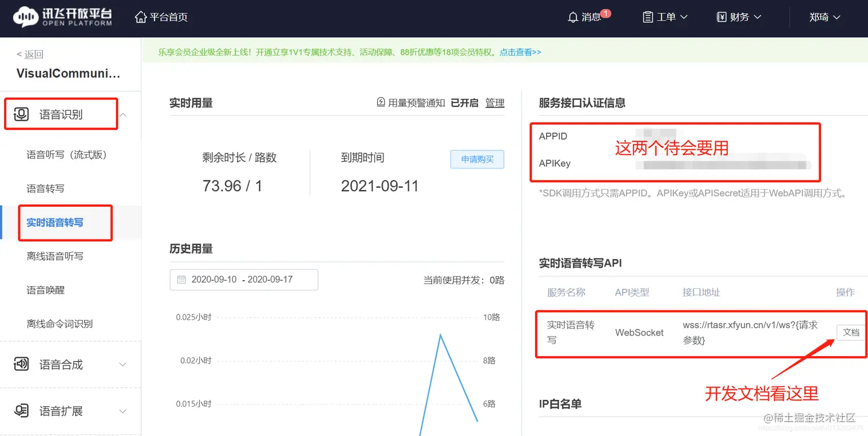Image resolution: width=868 pixels, height=436 pixels.
Task: Click the 工单 clipboard icon
Action: pyautogui.click(x=648, y=17)
